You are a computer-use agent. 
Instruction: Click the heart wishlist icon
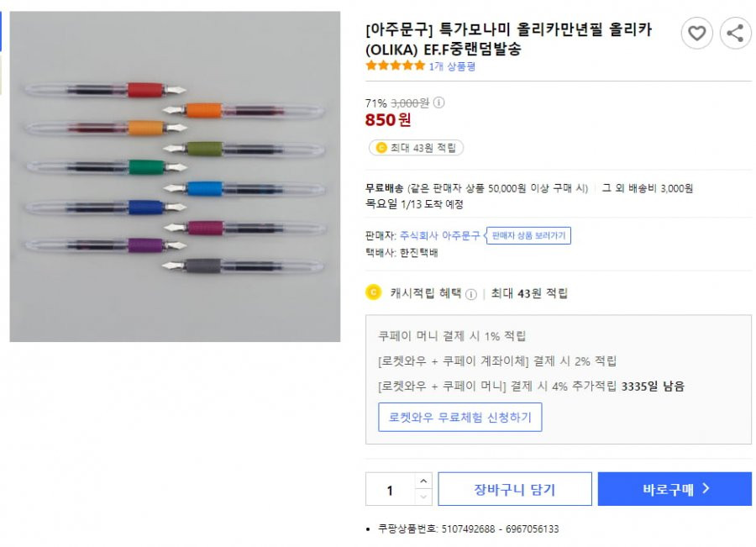696,33
